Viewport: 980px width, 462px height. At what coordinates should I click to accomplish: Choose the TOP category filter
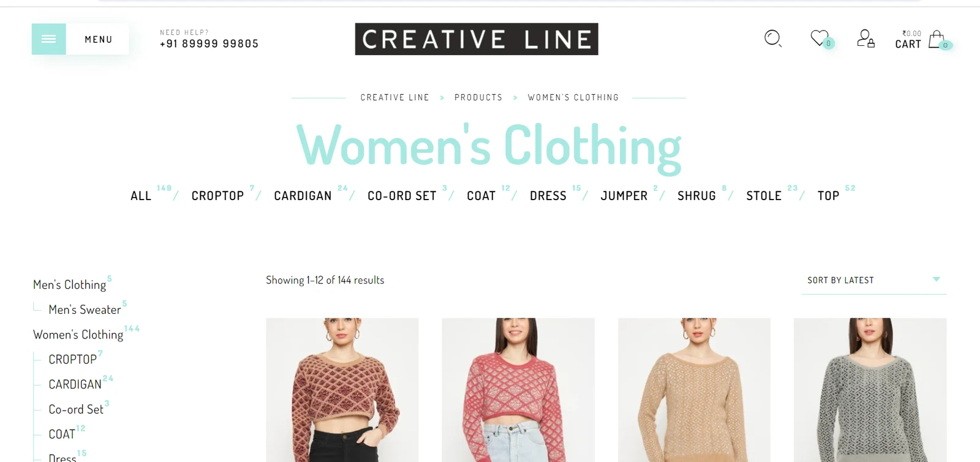click(828, 196)
